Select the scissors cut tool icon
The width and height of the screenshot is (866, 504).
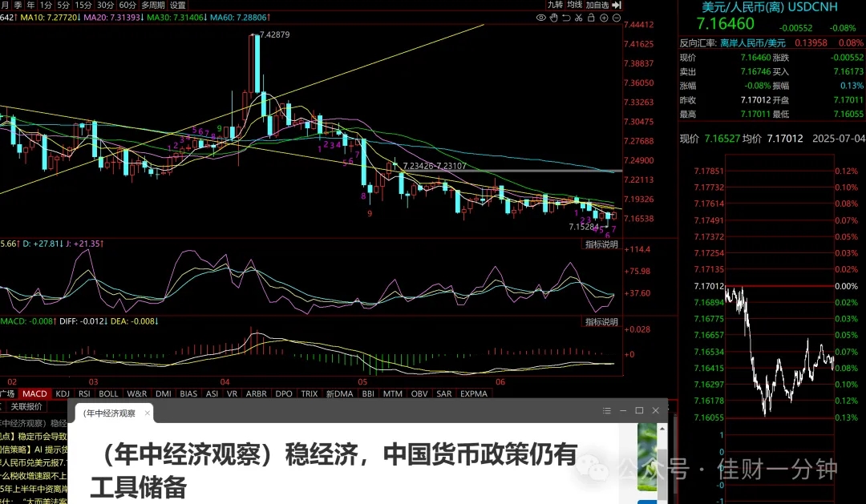pyautogui.click(x=578, y=18)
